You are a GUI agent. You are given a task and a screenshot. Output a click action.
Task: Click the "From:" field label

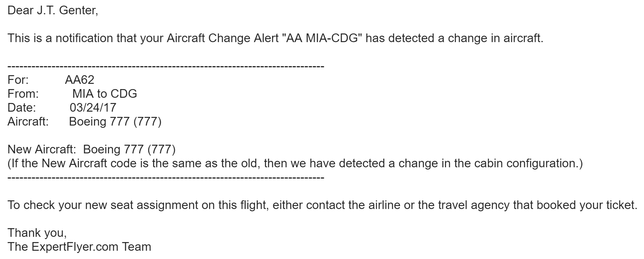[x=23, y=94]
